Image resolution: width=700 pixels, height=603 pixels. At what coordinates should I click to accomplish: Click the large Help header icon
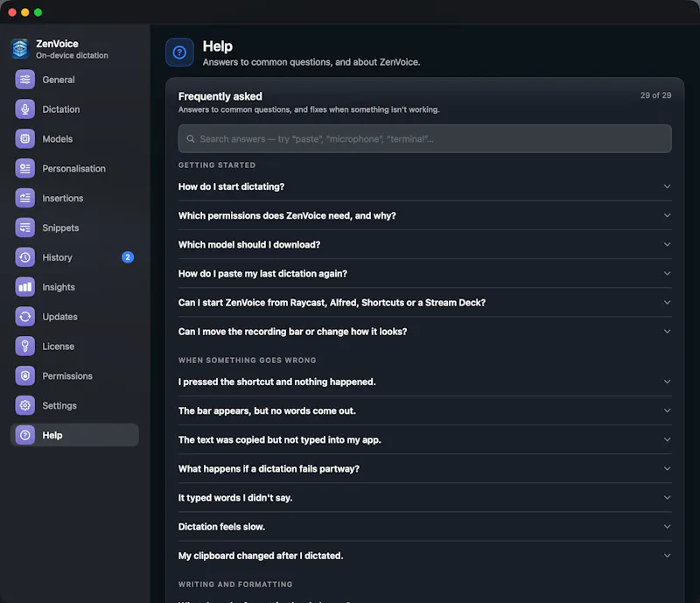[179, 53]
